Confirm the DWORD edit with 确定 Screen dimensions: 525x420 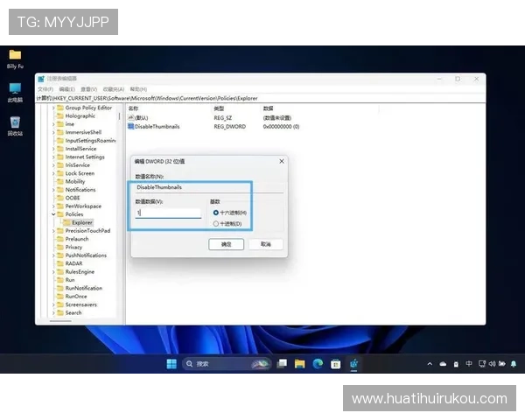(x=226, y=244)
